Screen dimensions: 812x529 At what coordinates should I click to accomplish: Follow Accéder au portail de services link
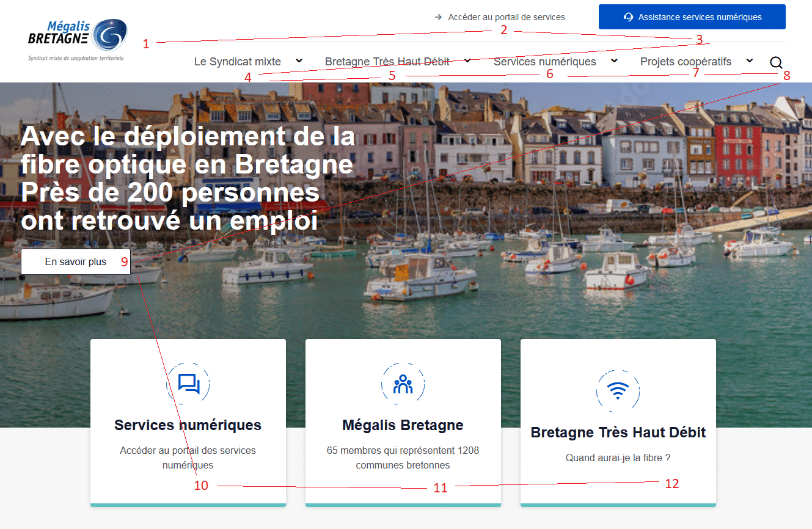(507, 17)
